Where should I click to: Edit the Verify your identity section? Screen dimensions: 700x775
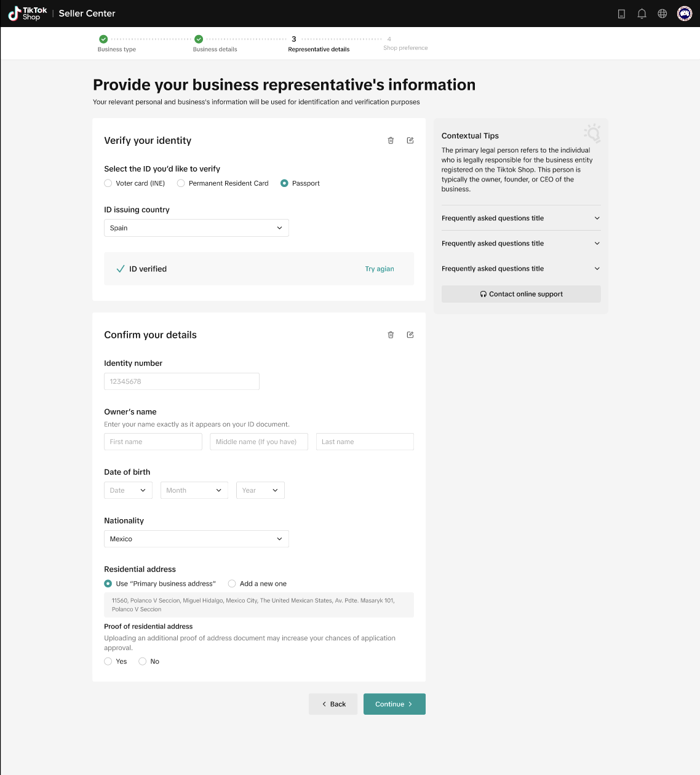tap(410, 140)
